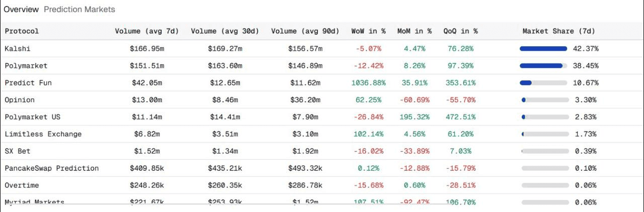Screen dimensions: 644x212
Task: Click the QoQ in % header
Action: tap(460, 31)
